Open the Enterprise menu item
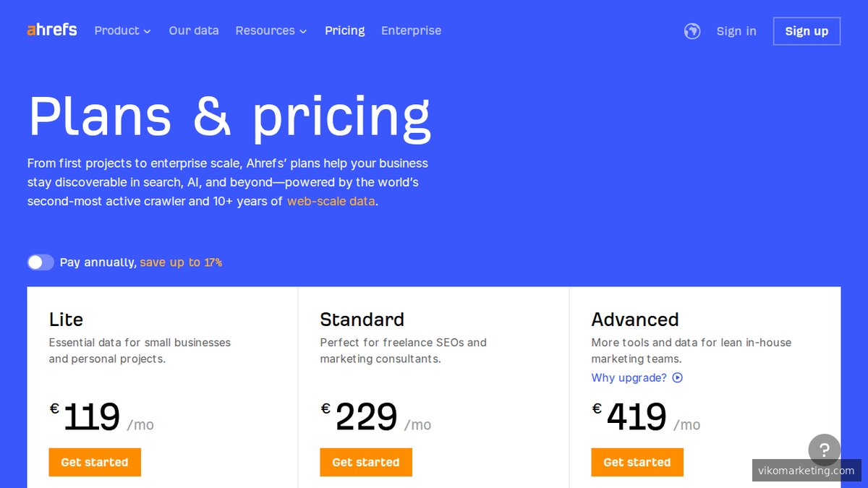The width and height of the screenshot is (868, 488). point(411,30)
